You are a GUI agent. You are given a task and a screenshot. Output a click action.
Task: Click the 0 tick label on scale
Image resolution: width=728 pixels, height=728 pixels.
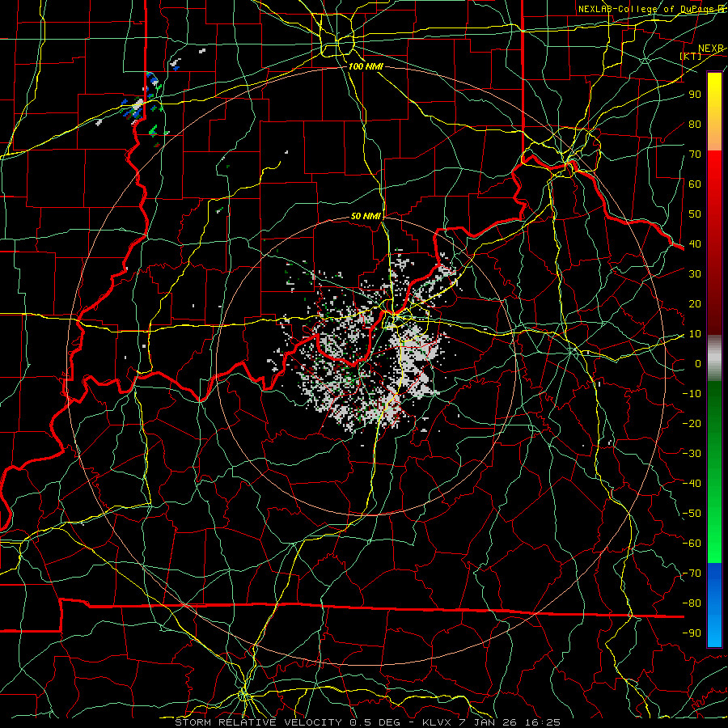click(698, 363)
